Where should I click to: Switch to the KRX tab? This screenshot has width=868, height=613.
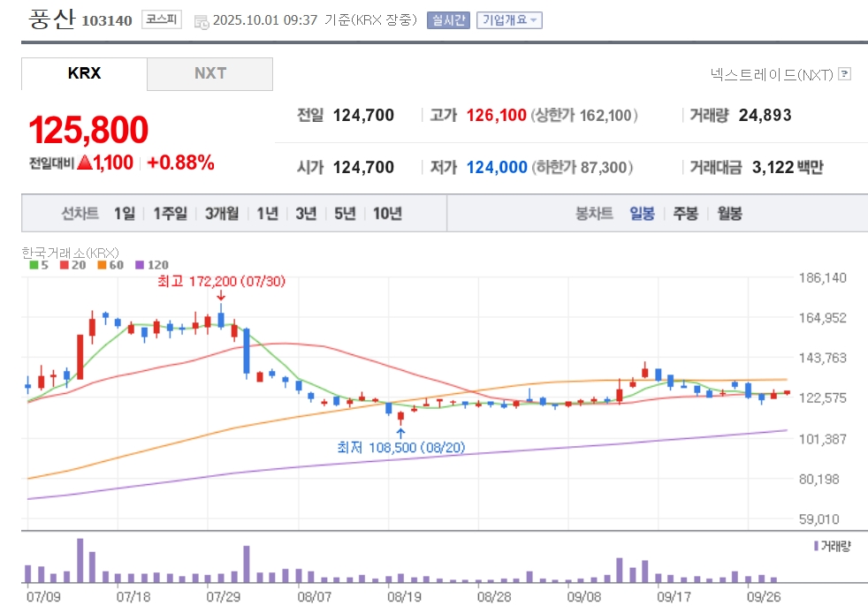click(84, 73)
